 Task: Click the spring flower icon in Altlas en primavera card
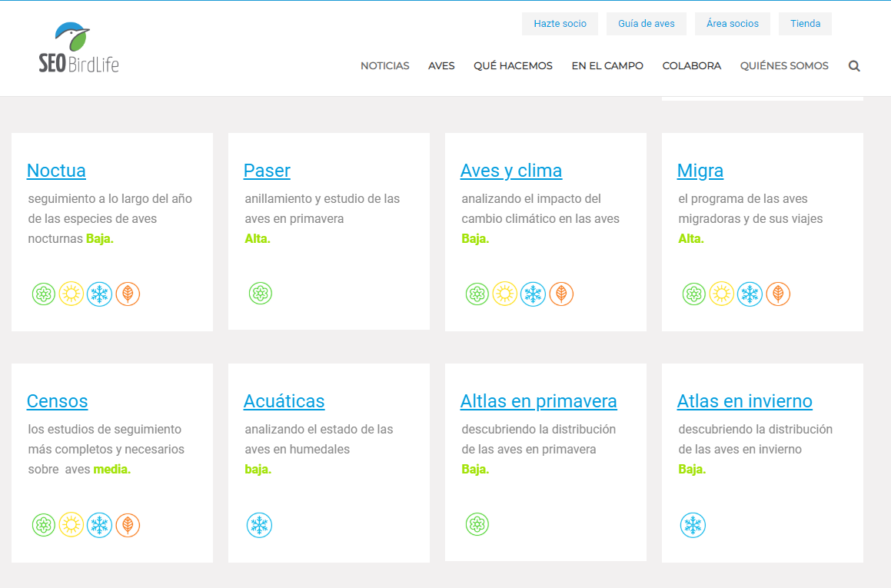[477, 525]
